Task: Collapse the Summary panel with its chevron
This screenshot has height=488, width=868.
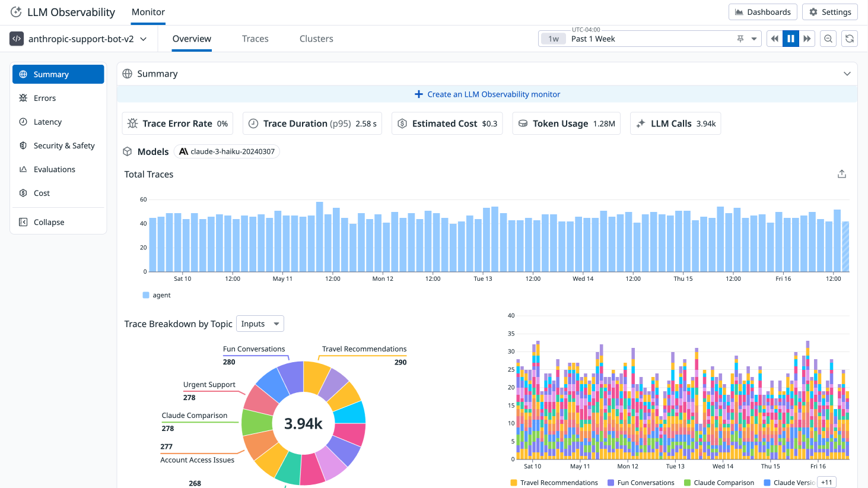Action: [847, 74]
